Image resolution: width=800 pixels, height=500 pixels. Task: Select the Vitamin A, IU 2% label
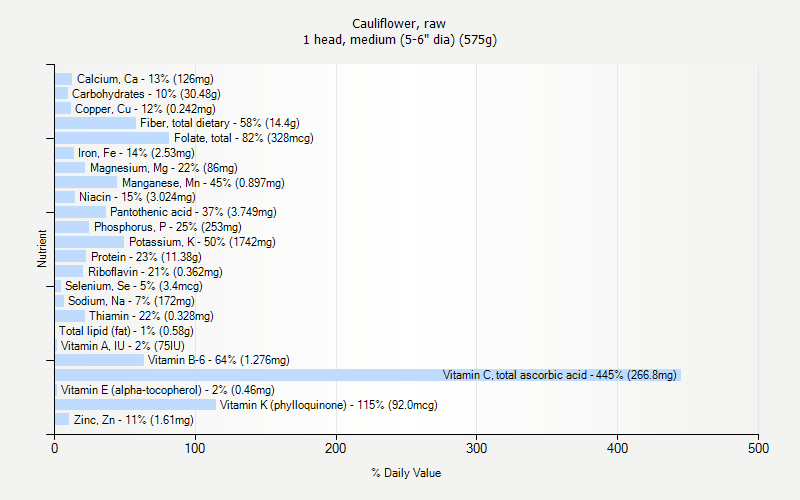[122, 346]
